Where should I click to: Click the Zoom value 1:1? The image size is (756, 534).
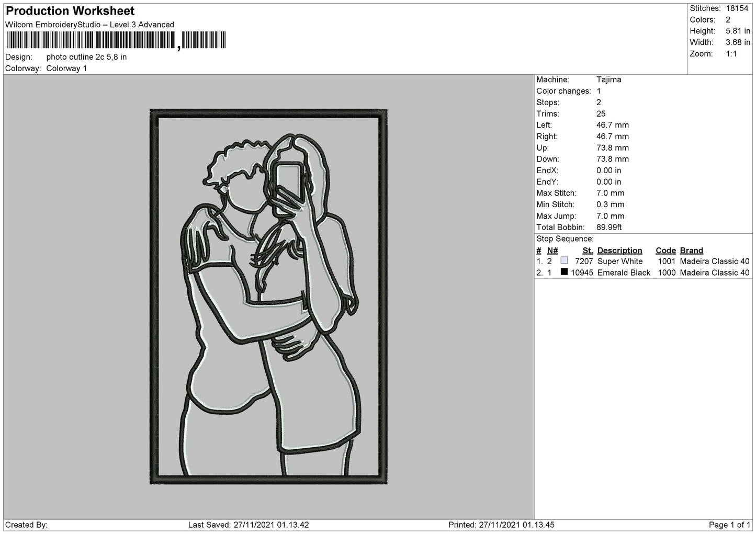pos(731,54)
